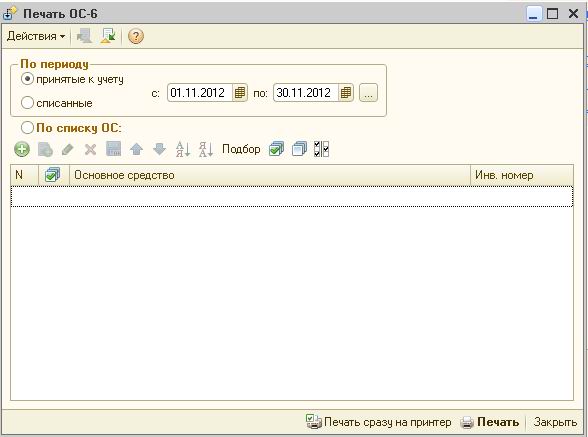Toggle 'Печать сразу на принтер' option

pos(378,422)
